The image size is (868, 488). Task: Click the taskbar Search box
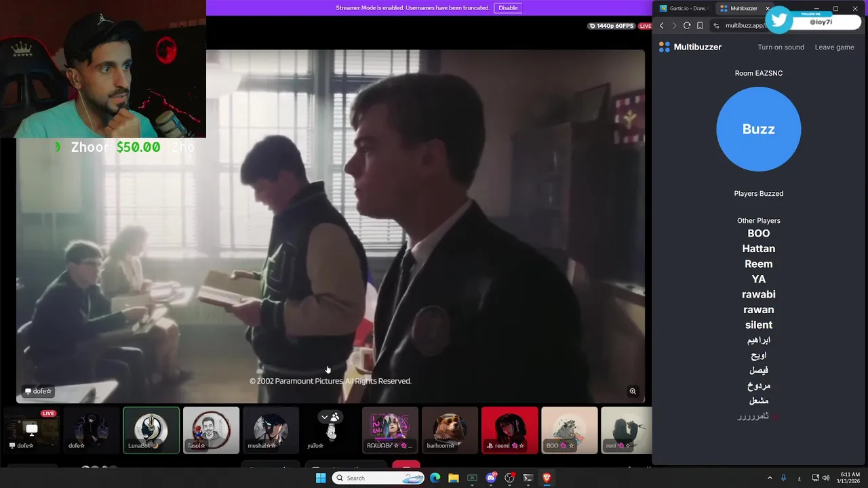coord(378,478)
